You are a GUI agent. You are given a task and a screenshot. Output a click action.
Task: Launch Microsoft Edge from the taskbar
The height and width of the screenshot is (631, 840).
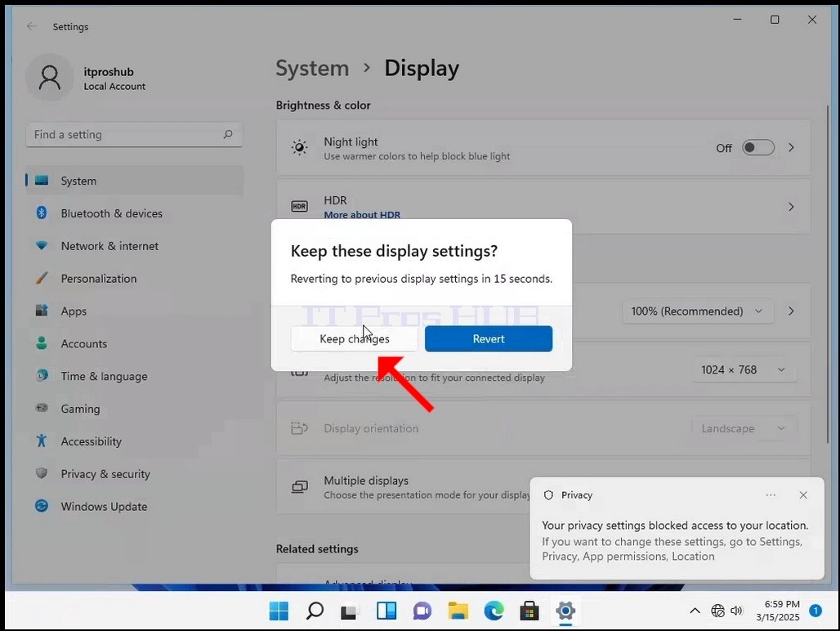click(x=494, y=611)
